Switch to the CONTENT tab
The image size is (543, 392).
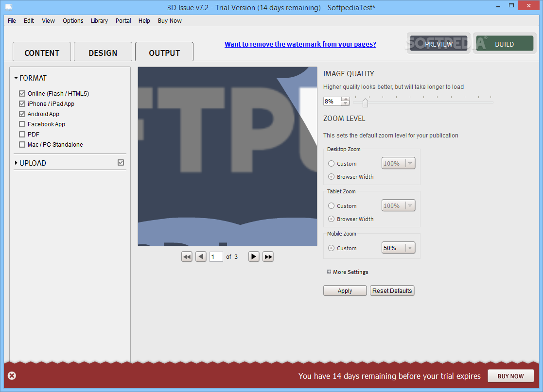point(42,52)
